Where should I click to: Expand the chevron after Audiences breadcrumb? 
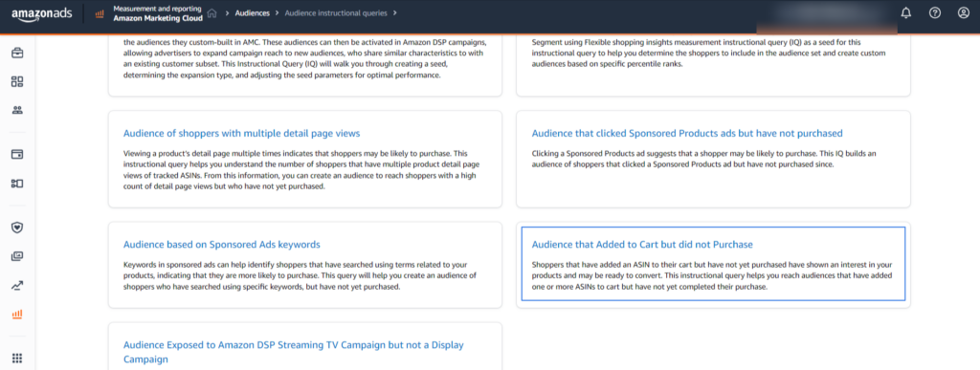point(278,13)
